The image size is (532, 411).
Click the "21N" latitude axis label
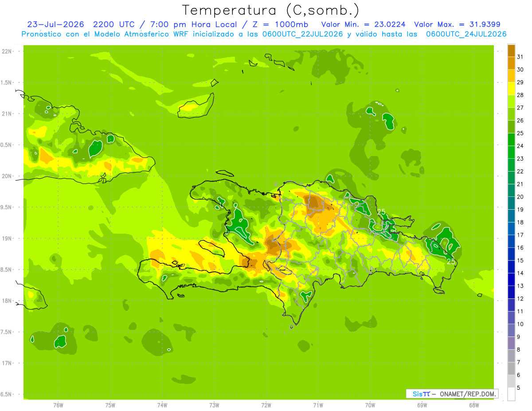[x=6, y=114]
